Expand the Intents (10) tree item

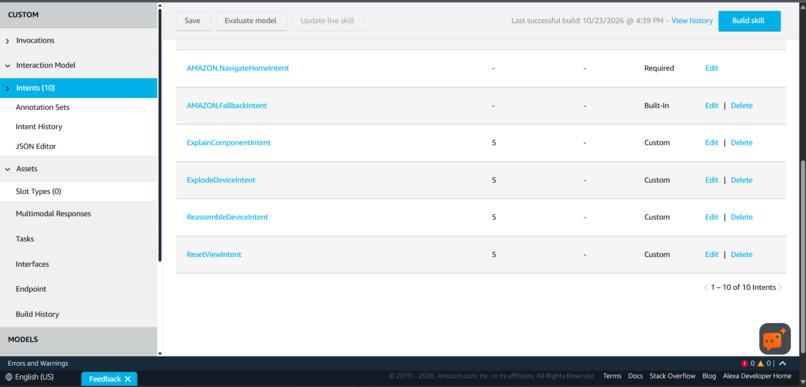click(x=7, y=88)
